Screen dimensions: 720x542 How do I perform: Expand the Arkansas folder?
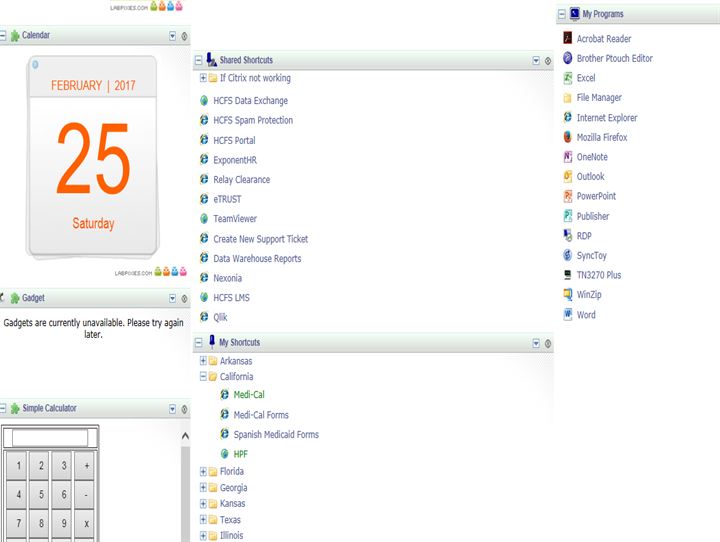pos(203,361)
